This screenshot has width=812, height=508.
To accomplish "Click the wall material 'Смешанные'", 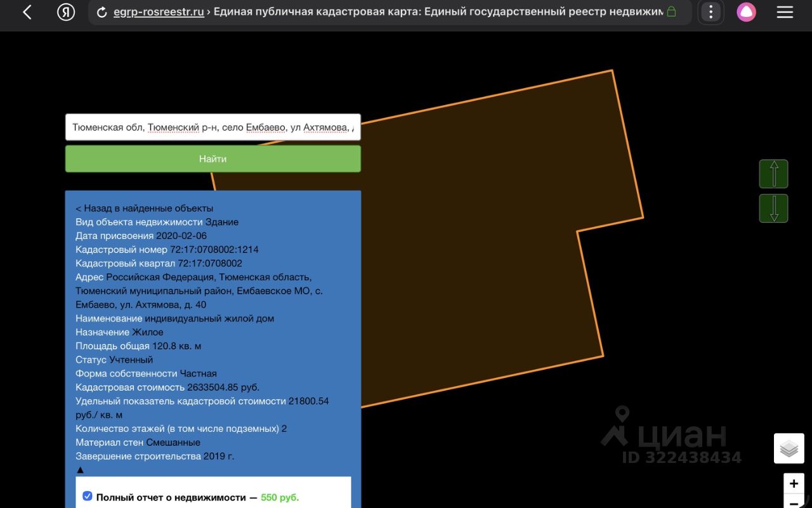I will pos(173,443).
